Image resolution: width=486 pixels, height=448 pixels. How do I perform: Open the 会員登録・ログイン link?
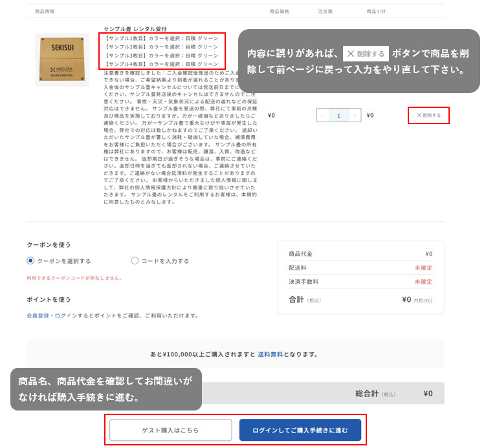coord(52,315)
